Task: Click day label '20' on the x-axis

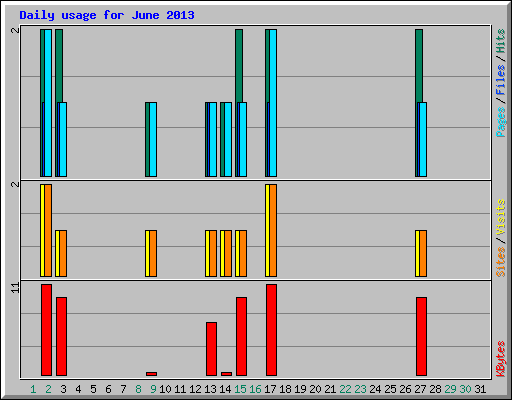Action: pyautogui.click(x=315, y=389)
